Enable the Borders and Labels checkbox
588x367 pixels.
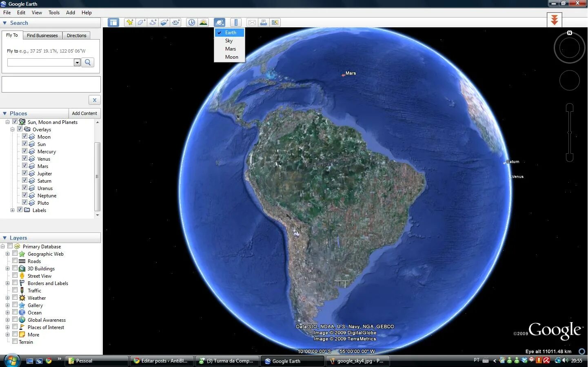[15, 283]
